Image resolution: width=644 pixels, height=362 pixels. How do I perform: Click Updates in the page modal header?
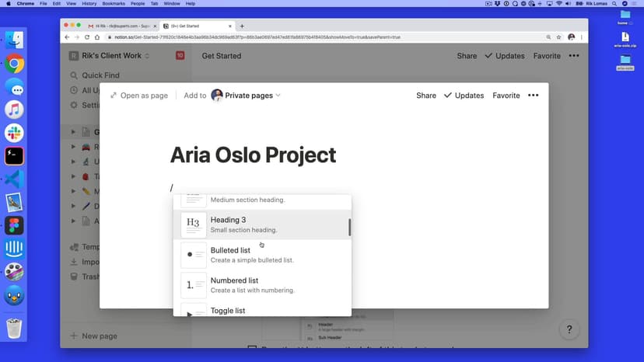pyautogui.click(x=464, y=96)
